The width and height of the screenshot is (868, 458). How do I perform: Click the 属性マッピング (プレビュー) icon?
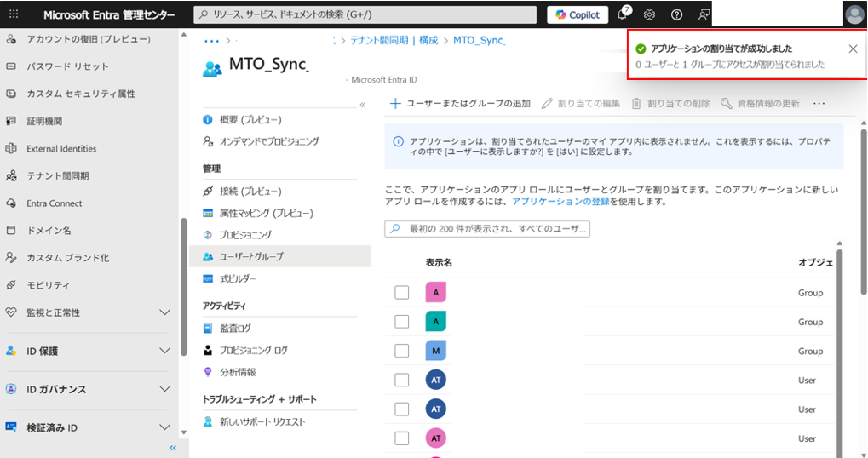[x=208, y=214]
